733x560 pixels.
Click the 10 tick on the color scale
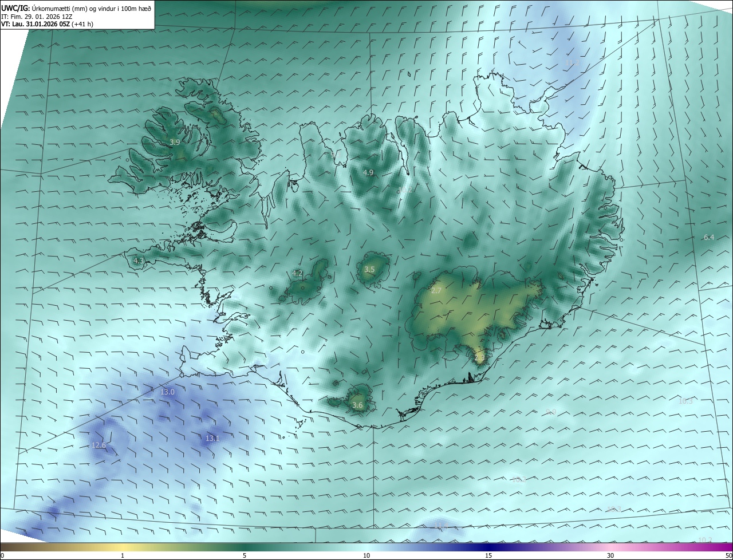(366, 555)
